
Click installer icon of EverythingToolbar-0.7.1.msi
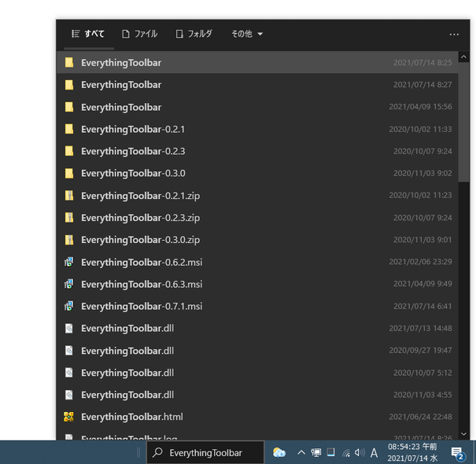(69, 306)
